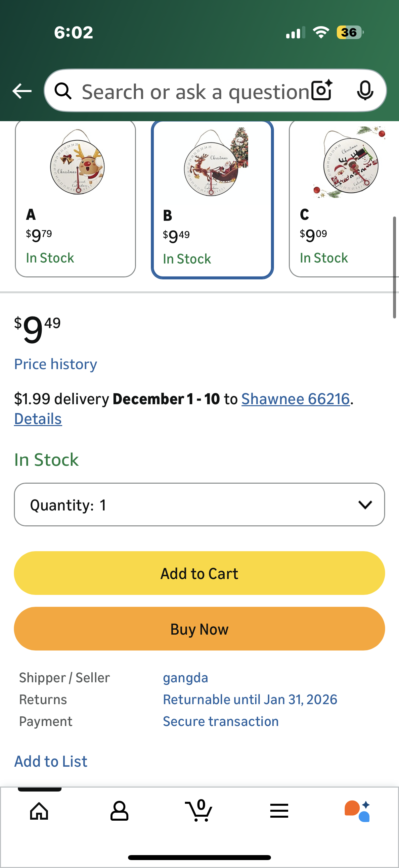The width and height of the screenshot is (399, 868).
Task: Open the shopping cart icon
Action: point(199,810)
